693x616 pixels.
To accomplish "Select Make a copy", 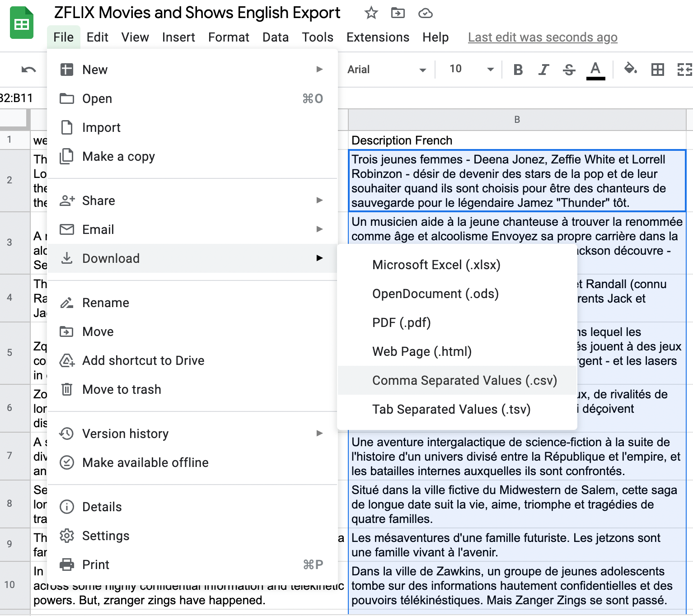I will (192, 156).
